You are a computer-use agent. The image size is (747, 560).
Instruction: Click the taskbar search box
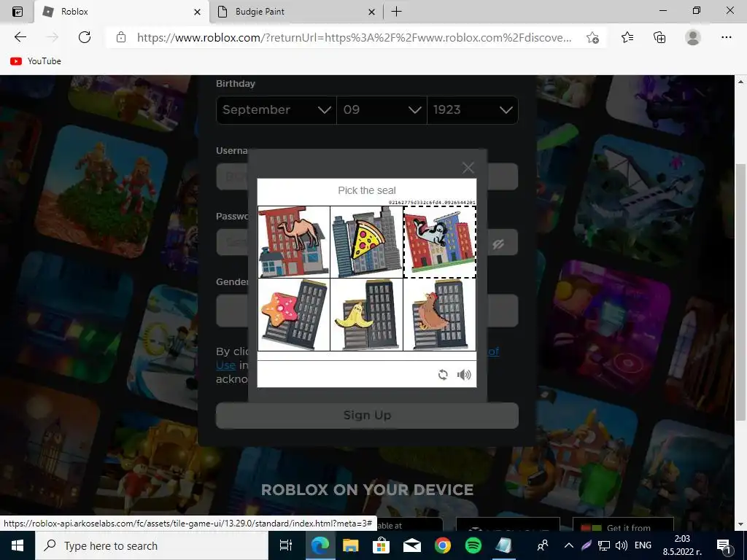click(x=152, y=545)
